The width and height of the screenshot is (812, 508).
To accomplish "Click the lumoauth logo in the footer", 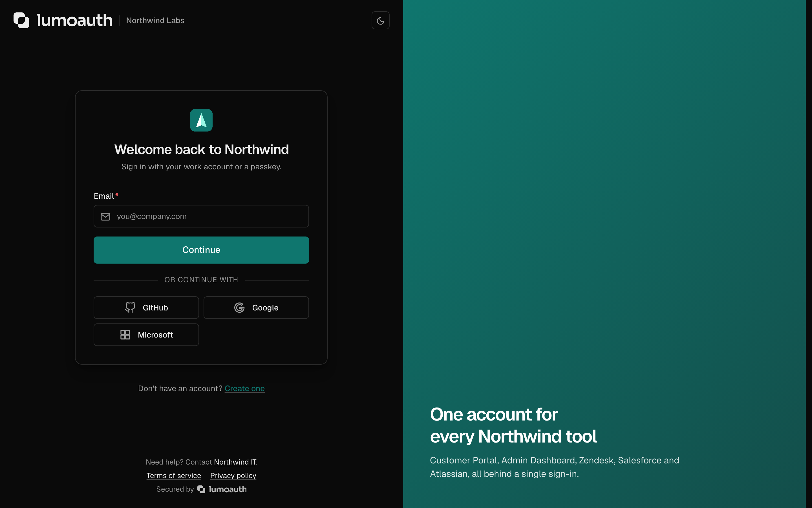I will (x=222, y=489).
